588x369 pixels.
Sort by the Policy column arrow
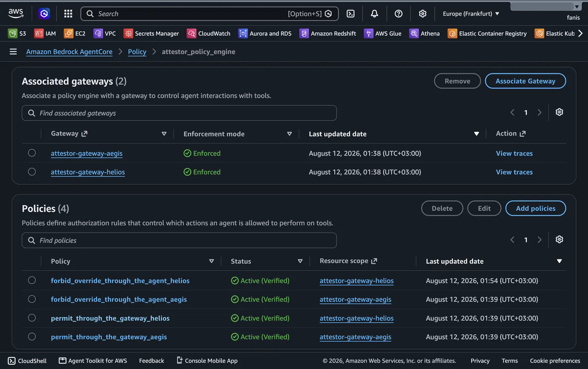212,261
